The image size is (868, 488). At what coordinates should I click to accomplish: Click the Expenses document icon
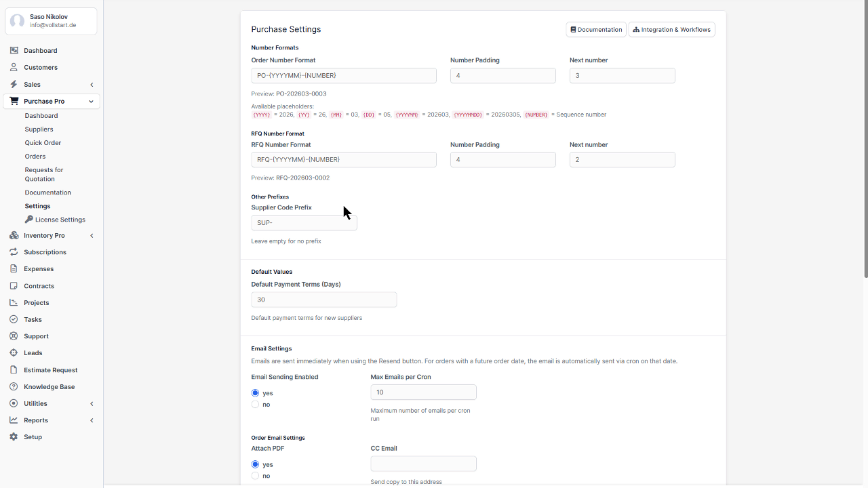tap(14, 269)
